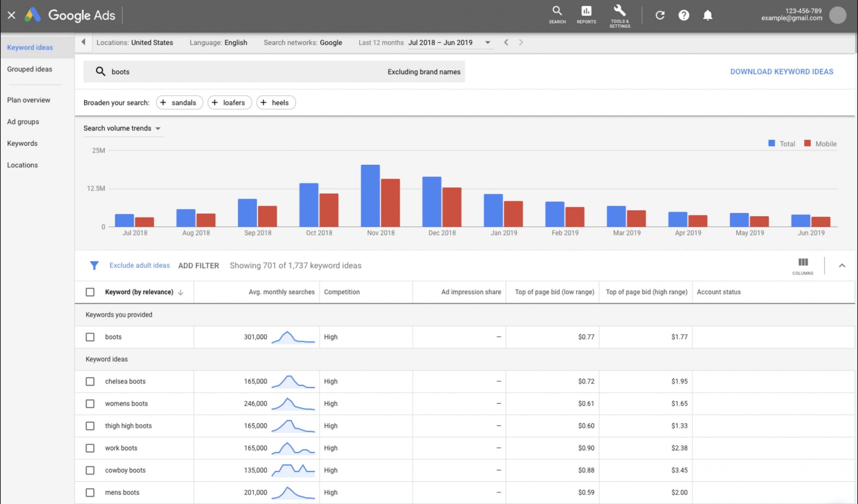Click DOWNLOAD KEYWORD IDEAS link

tap(781, 72)
